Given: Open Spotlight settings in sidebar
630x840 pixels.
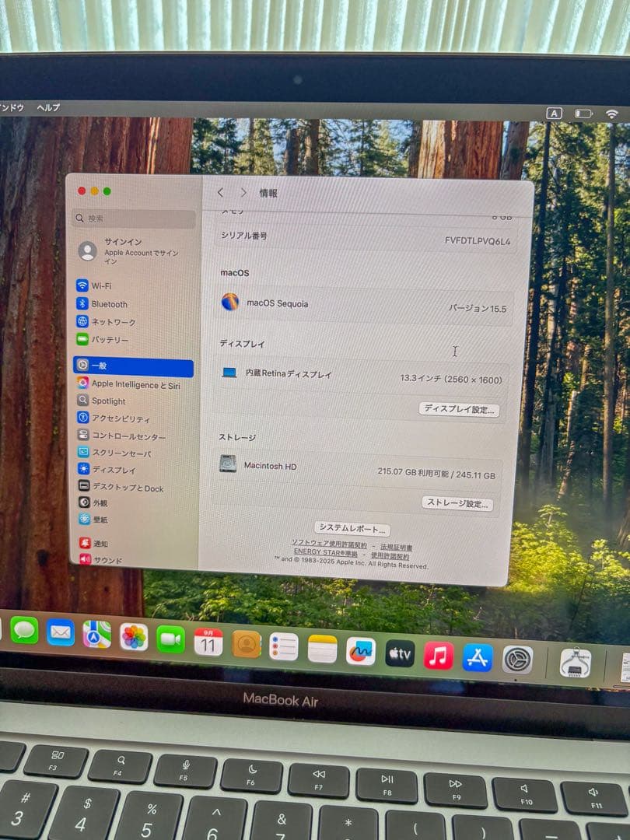Looking at the screenshot, I should pos(102,401).
